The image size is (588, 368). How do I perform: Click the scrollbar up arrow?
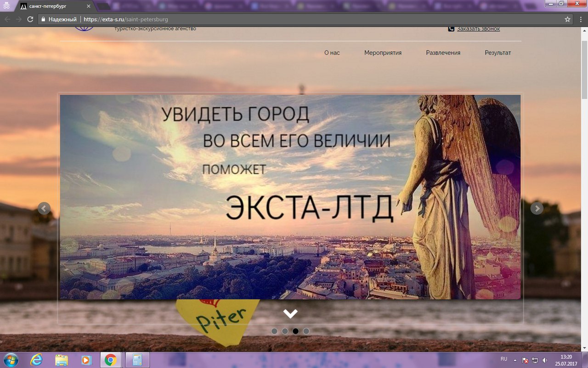pos(584,31)
